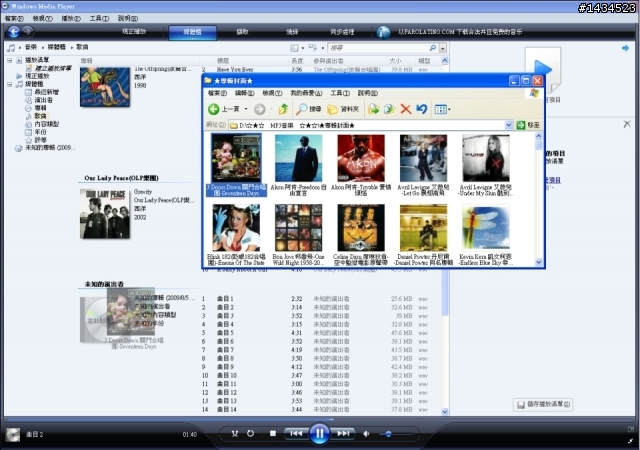Click the Explorer Copy To folder icon

pos(389,109)
